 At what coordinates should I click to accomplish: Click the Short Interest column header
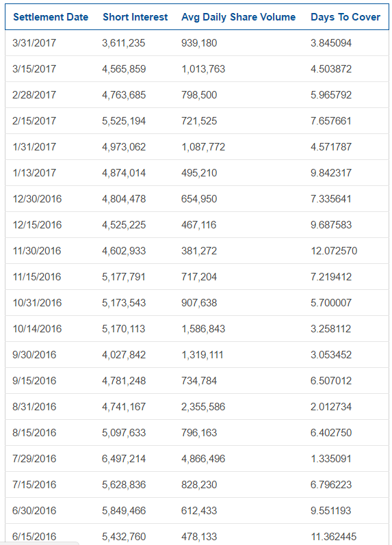135,17
